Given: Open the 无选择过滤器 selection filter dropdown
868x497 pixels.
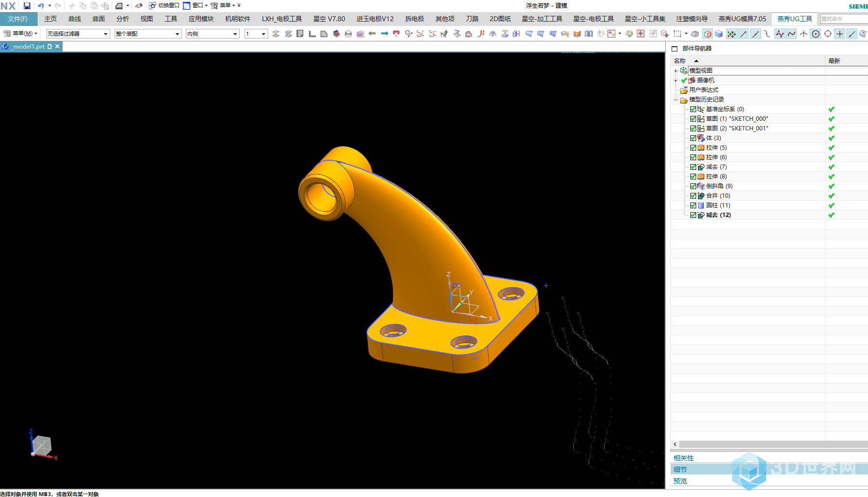Looking at the screenshot, I should [78, 34].
